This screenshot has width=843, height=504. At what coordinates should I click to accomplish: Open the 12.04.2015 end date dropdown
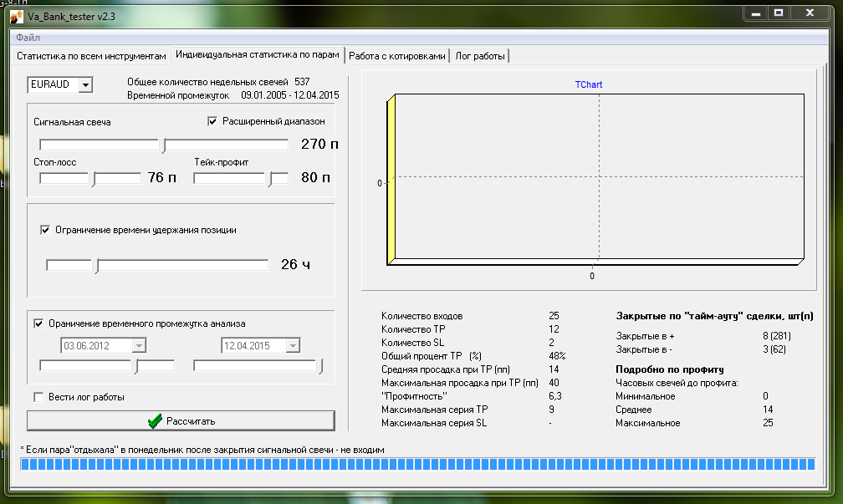coord(293,345)
